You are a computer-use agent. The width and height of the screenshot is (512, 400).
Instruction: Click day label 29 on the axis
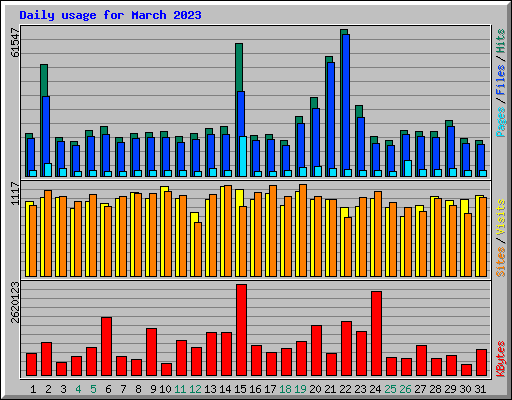coord(450,389)
